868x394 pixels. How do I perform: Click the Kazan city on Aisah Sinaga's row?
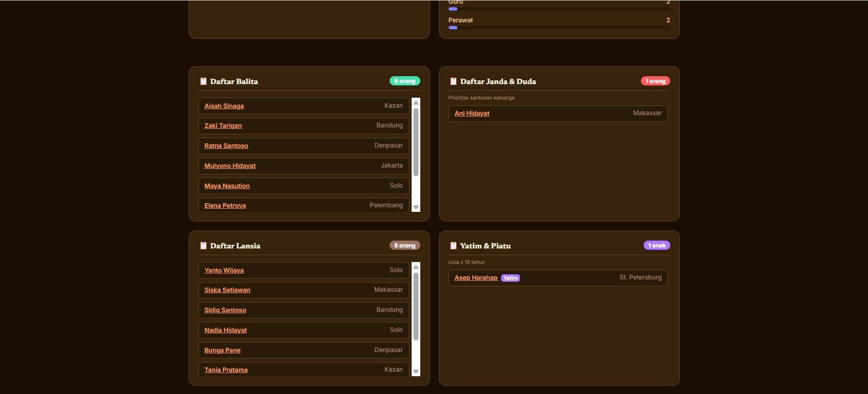pyautogui.click(x=393, y=105)
